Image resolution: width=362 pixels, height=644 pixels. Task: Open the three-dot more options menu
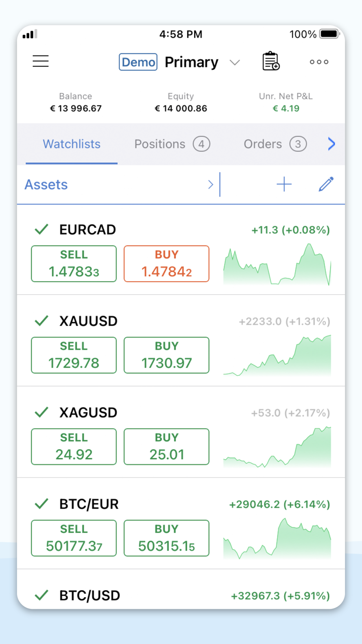tap(319, 62)
